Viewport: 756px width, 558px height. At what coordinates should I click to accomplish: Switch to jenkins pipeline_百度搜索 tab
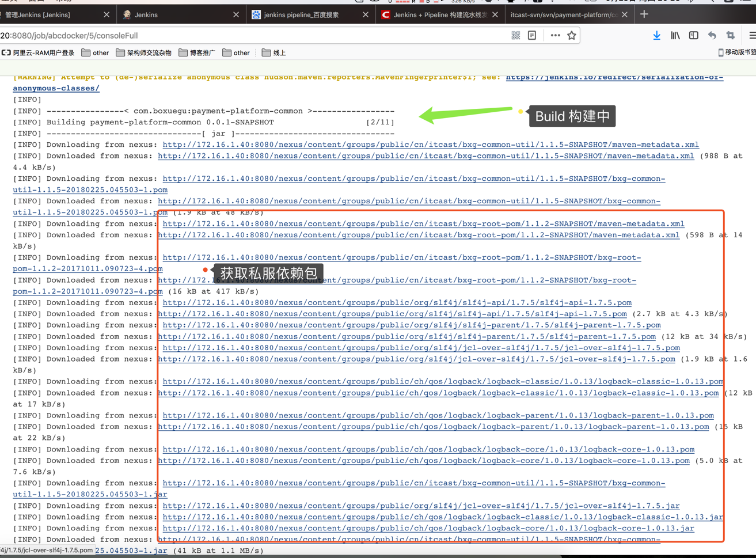click(310, 15)
